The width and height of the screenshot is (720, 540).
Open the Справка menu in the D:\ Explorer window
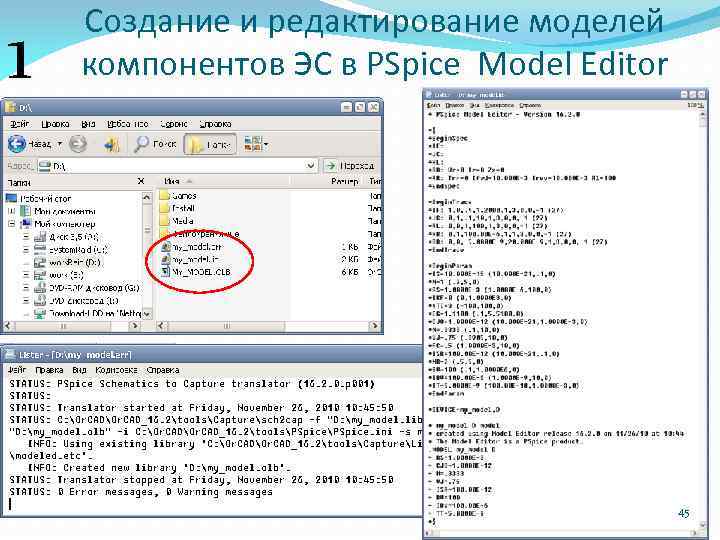click(215, 124)
